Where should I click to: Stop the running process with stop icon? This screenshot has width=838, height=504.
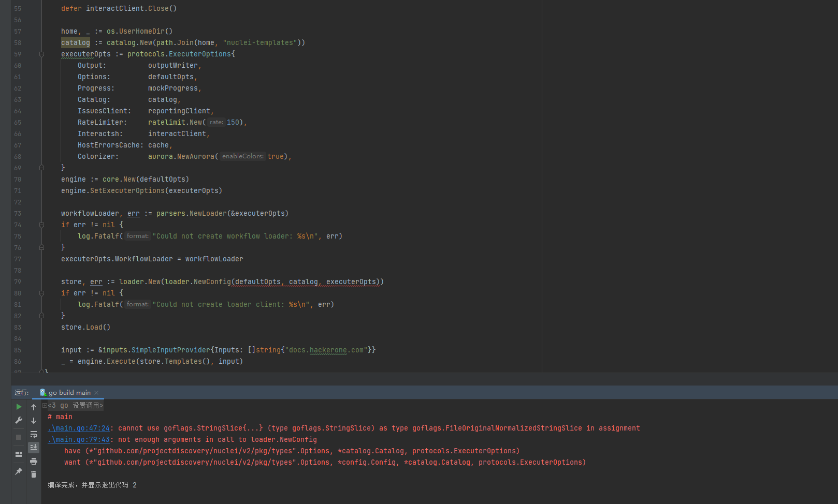tap(19, 437)
